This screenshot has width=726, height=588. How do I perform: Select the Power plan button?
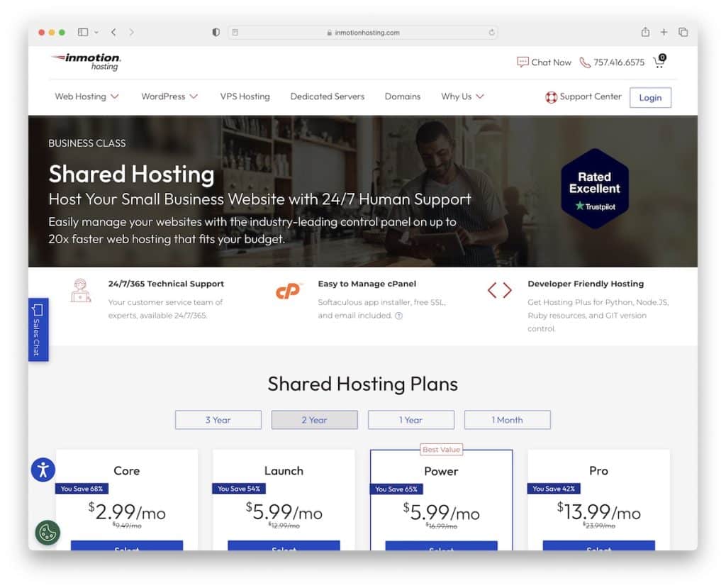click(x=441, y=545)
